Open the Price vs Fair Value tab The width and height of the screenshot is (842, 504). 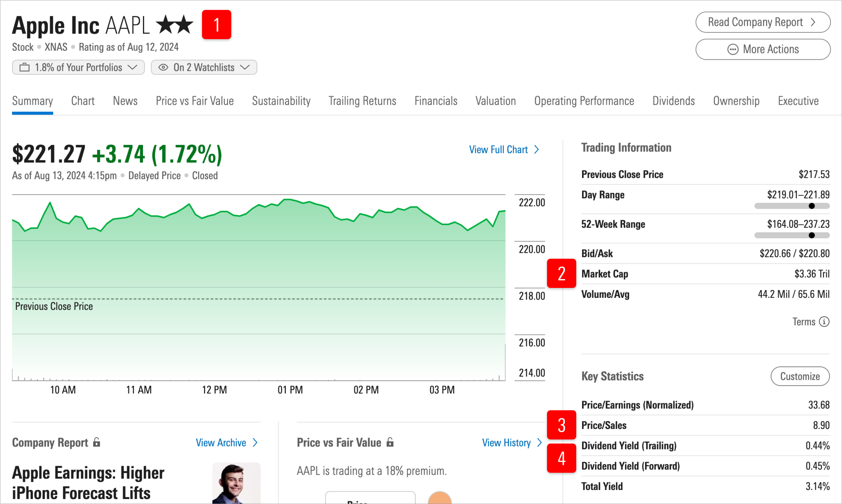coord(194,101)
